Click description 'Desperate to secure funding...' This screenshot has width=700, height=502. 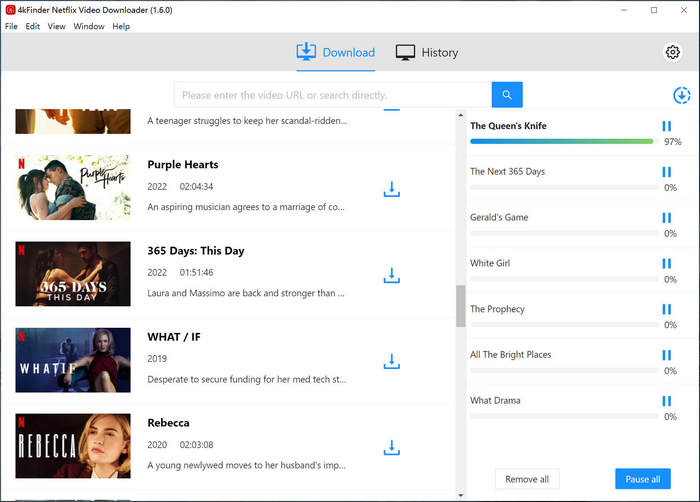coord(247,380)
